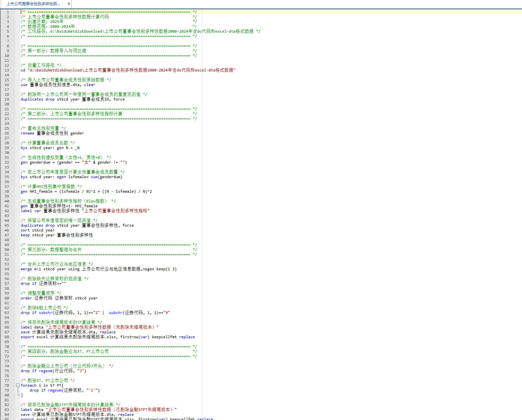
Task: Click the 第二部分 section header comment
Action: pyautogui.click(x=72, y=114)
